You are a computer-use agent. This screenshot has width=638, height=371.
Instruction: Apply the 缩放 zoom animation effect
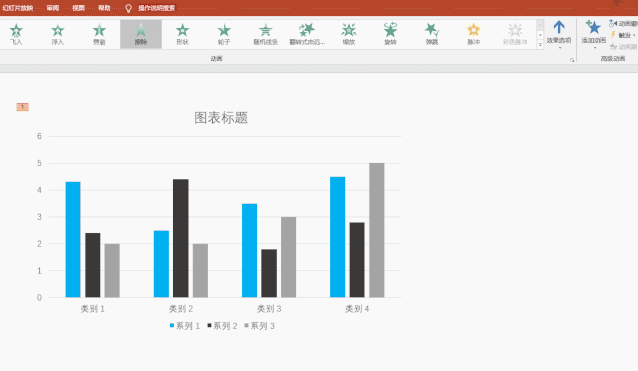click(x=349, y=34)
